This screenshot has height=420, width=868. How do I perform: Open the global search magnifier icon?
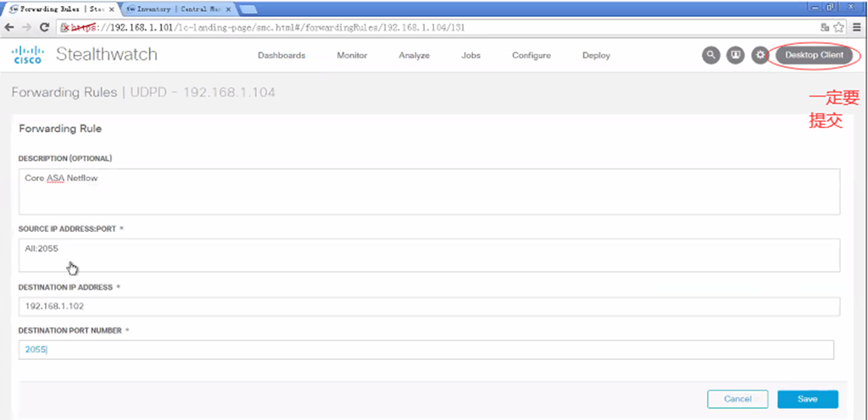pos(711,55)
